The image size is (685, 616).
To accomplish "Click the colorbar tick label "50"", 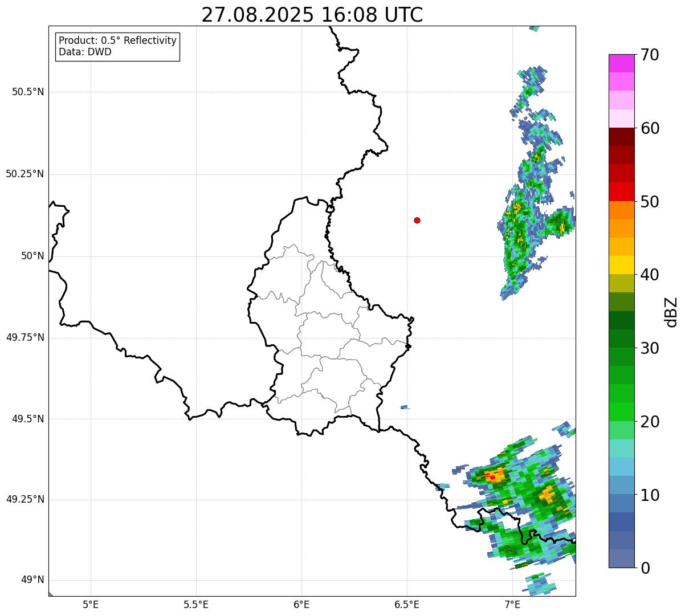I will pyautogui.click(x=650, y=202).
